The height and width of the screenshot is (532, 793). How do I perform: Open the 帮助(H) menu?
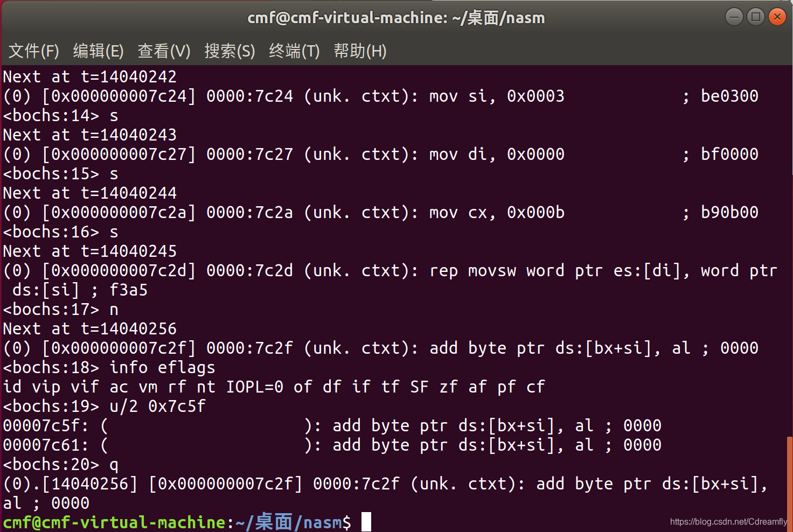360,51
